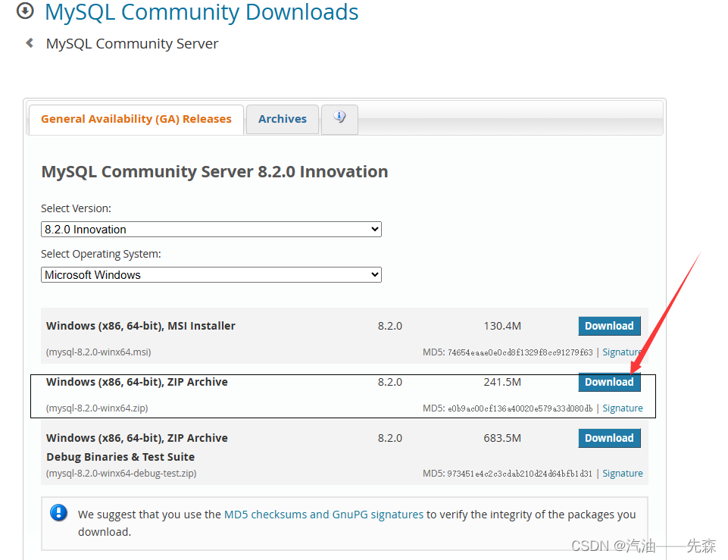
Task: Download the 241.5M ZIP Archive
Action: (x=609, y=382)
